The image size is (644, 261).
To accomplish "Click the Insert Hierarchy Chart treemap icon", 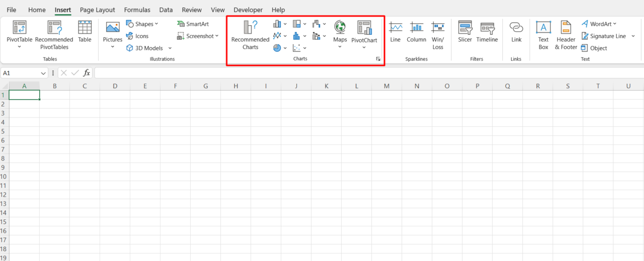I will point(297,24).
